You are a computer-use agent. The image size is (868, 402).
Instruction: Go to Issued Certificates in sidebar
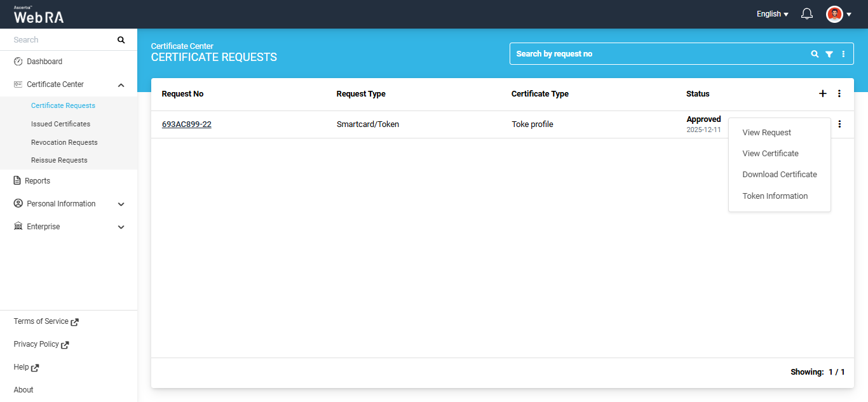[60, 124]
